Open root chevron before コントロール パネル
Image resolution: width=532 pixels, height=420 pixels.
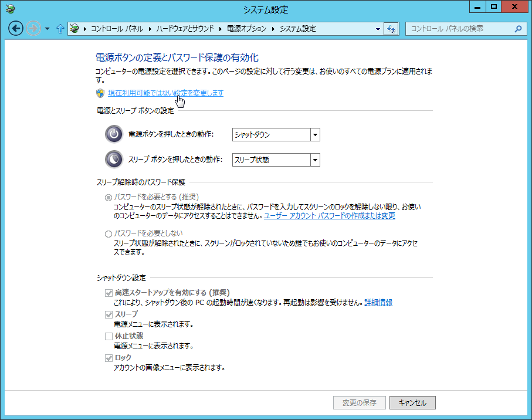pyautogui.click(x=85, y=29)
